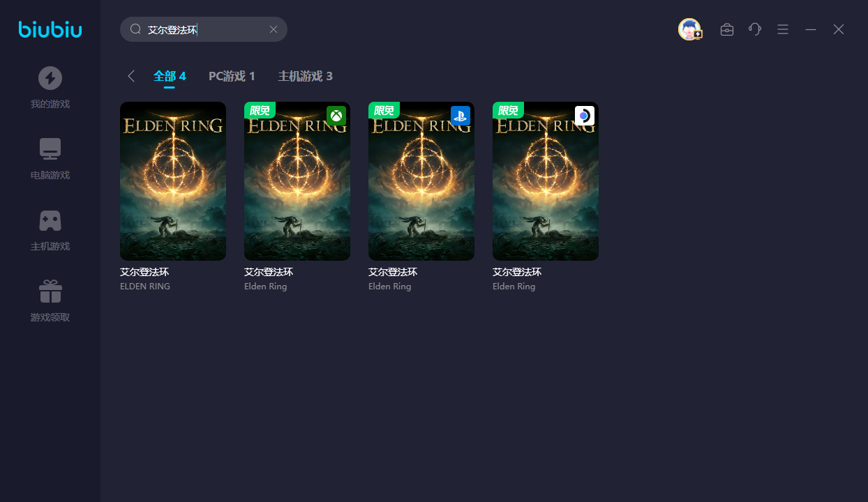Open PC games (电脑游戏) sidebar section
Screen dimensions: 868x502
coord(50,149)
